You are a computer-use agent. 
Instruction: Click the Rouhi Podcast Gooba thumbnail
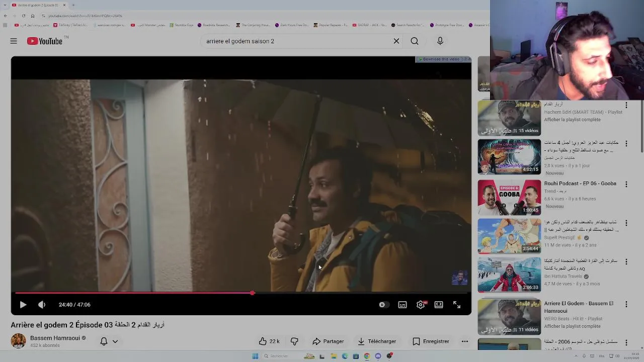coord(509,197)
